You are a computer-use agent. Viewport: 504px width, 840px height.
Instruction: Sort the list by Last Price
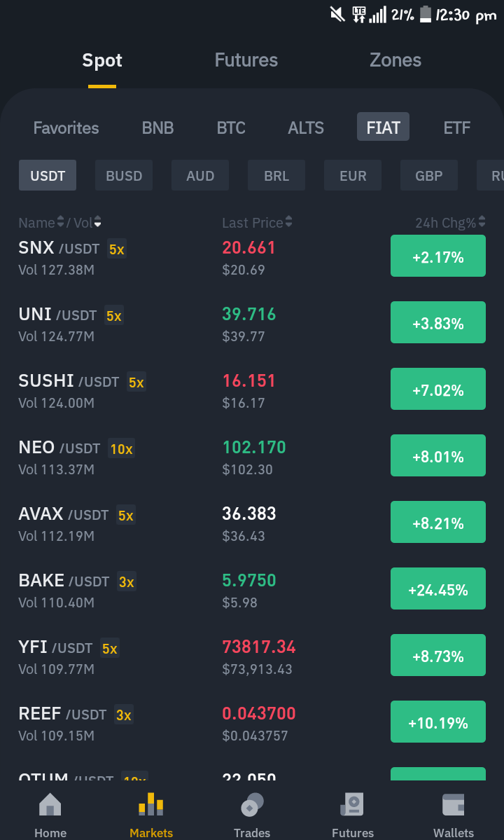coord(257,222)
